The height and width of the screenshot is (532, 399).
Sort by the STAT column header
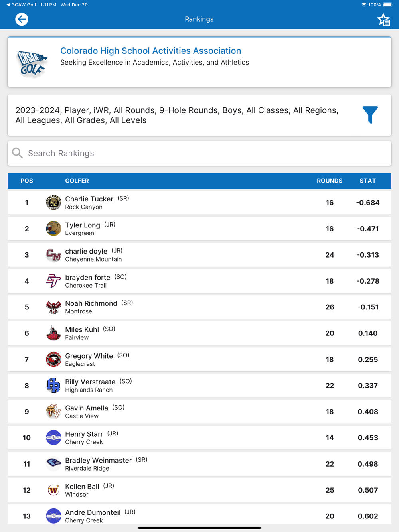coord(367,181)
